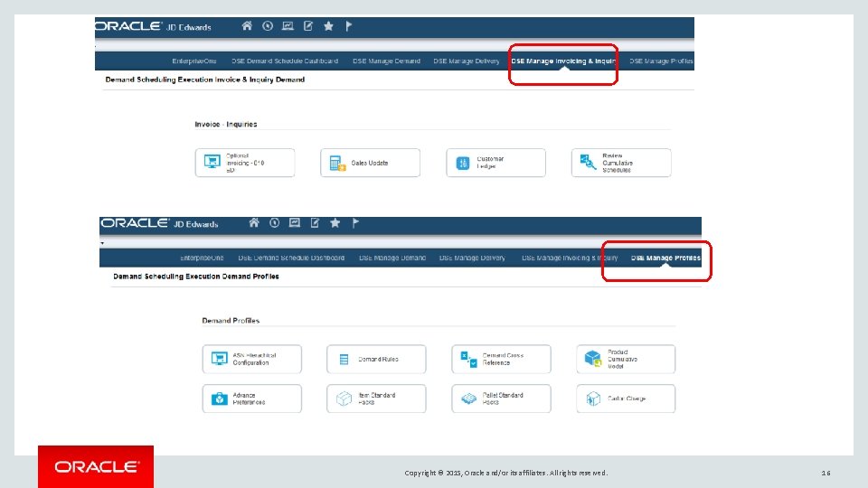Open the Advance Preferences tile
This screenshot has width=868, height=488.
tap(252, 399)
